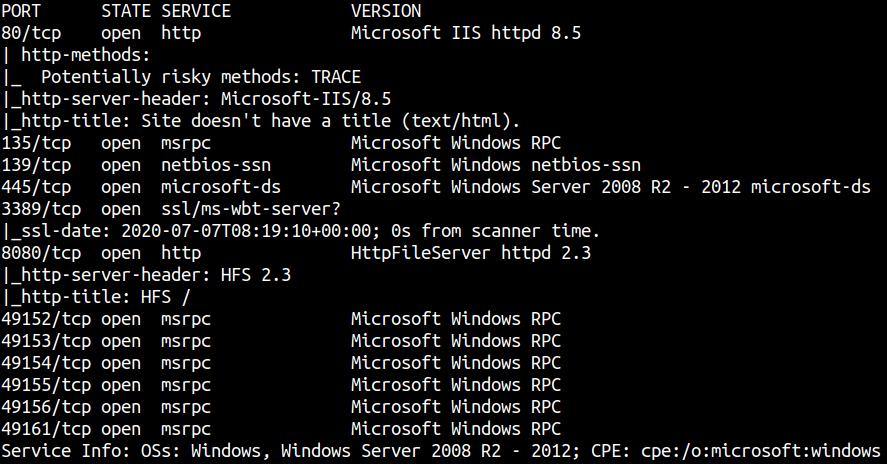Click the Microsoft-IIS/8.5 server header value

point(306,99)
